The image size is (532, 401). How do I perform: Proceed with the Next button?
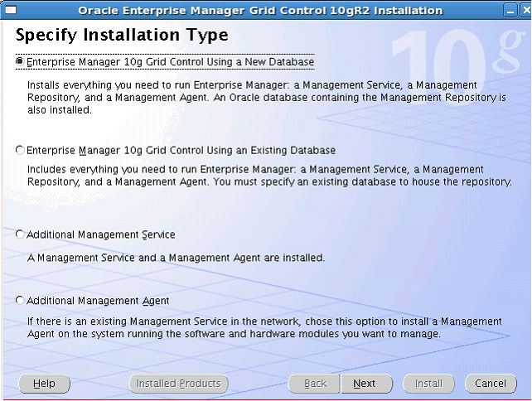coord(364,384)
